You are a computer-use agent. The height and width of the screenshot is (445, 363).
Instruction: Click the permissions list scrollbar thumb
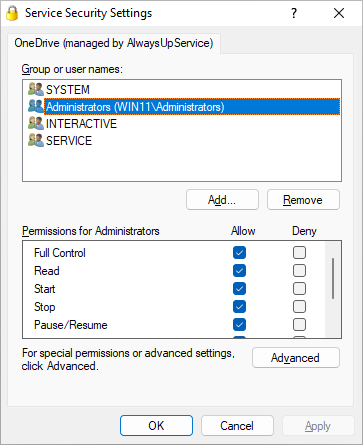coord(333,278)
